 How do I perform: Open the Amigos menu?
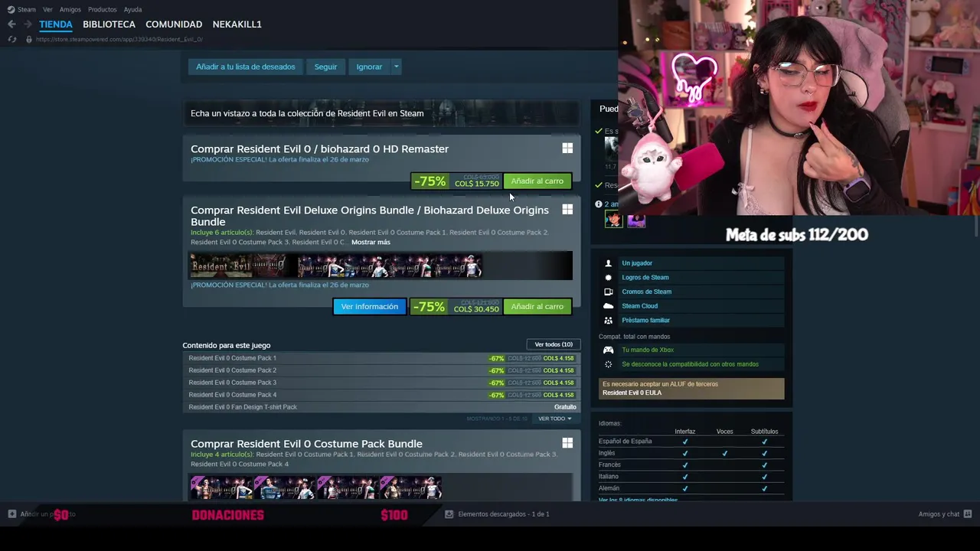click(x=70, y=9)
